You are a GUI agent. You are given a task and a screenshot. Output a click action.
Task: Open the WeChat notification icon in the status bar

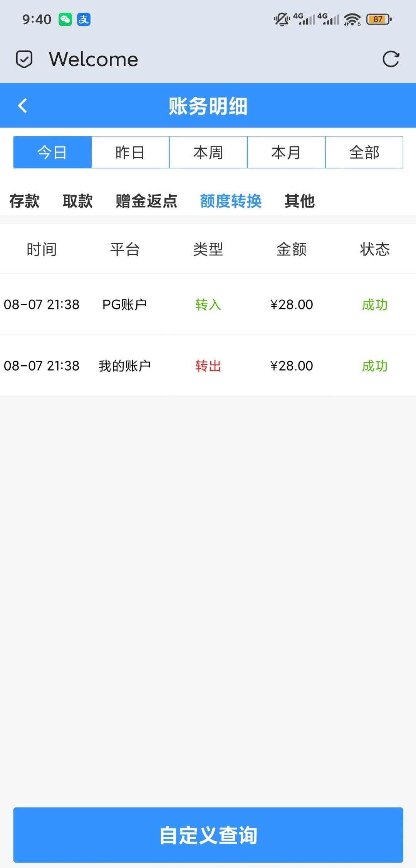(x=65, y=19)
